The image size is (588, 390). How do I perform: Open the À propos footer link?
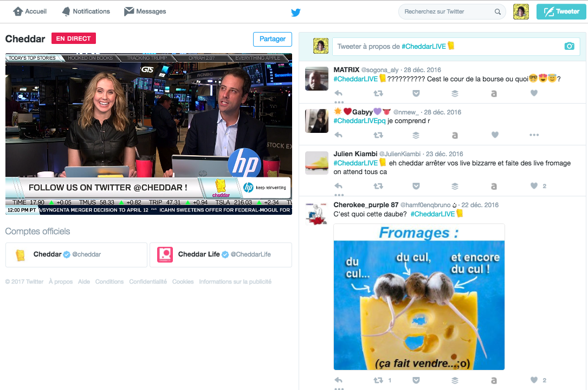point(61,282)
